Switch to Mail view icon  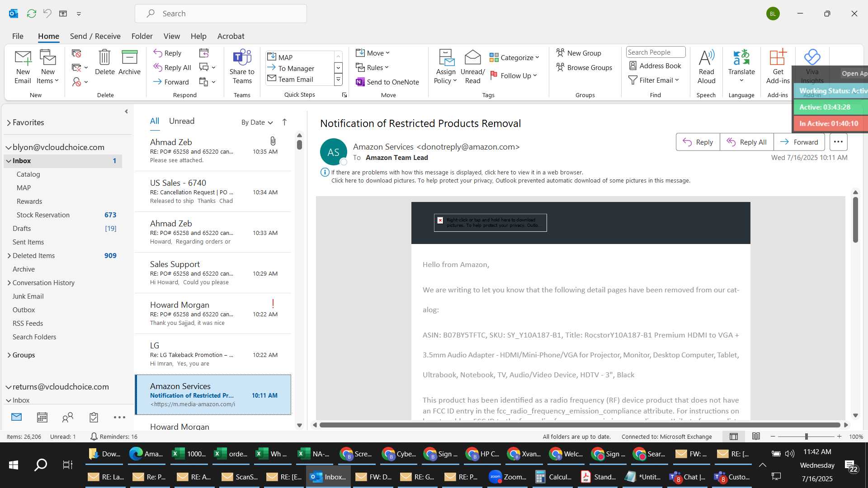(x=16, y=417)
